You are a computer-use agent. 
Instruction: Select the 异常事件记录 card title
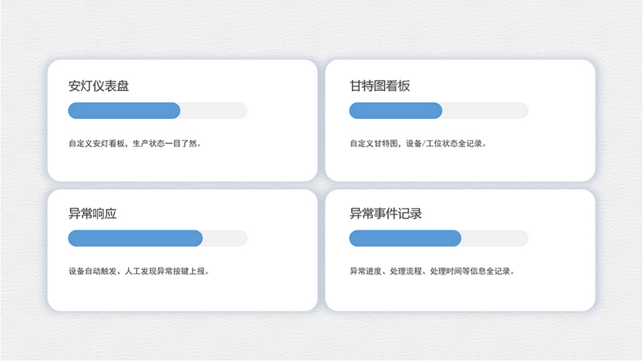click(x=386, y=214)
